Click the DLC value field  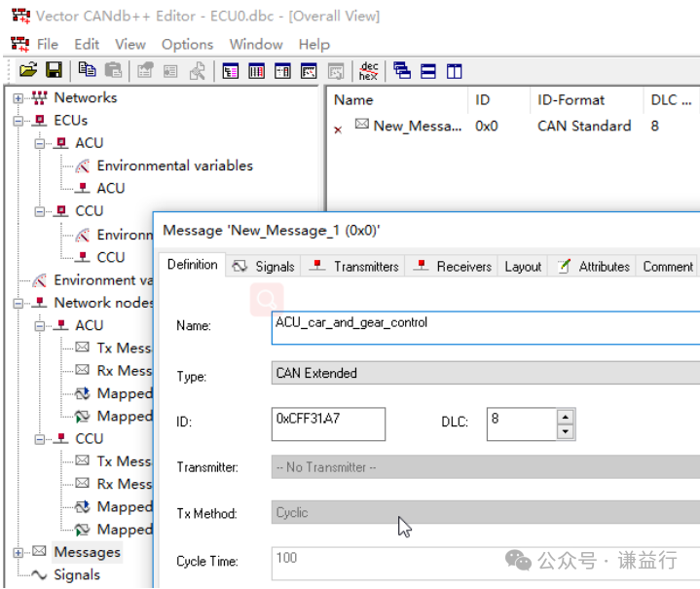pos(522,423)
